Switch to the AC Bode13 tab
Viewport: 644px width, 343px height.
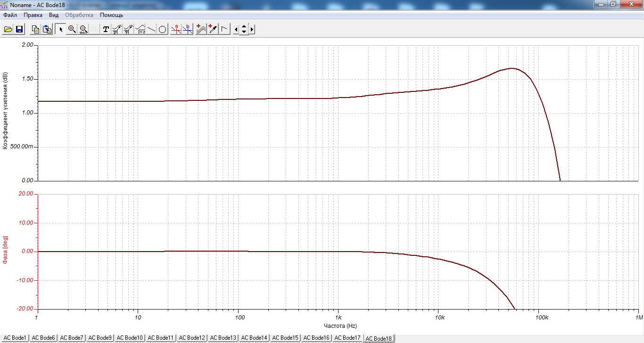click(223, 338)
